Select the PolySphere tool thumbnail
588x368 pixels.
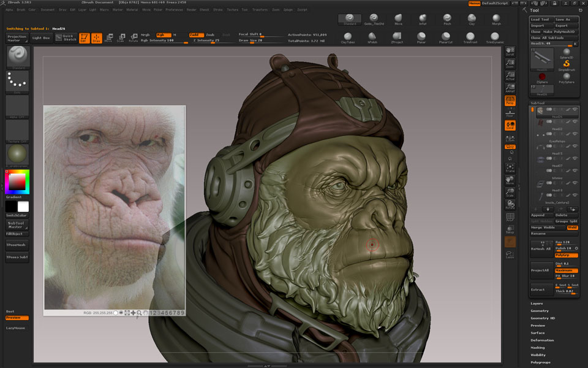point(567,77)
